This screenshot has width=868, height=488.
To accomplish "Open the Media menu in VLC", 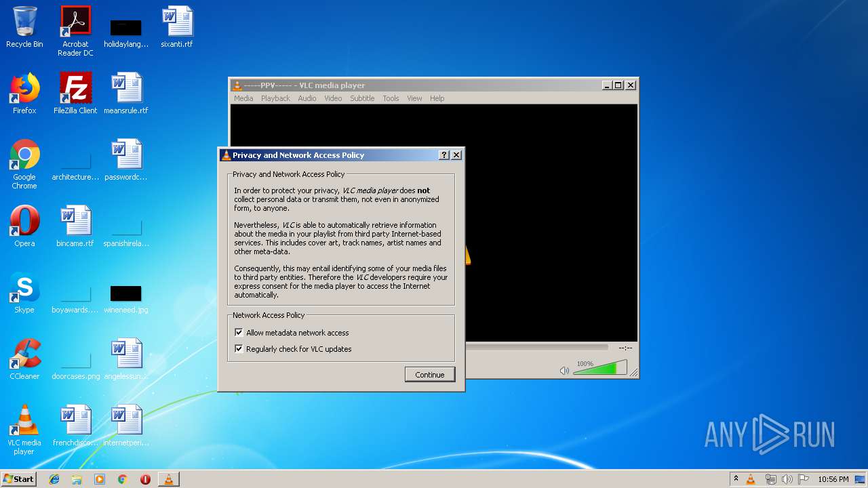I will [243, 98].
